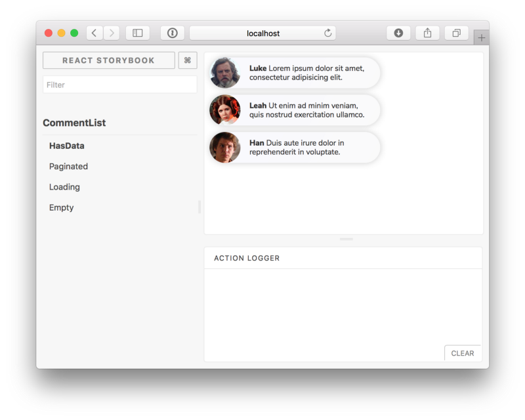
Task: Click the localhost address bar
Action: point(263,33)
